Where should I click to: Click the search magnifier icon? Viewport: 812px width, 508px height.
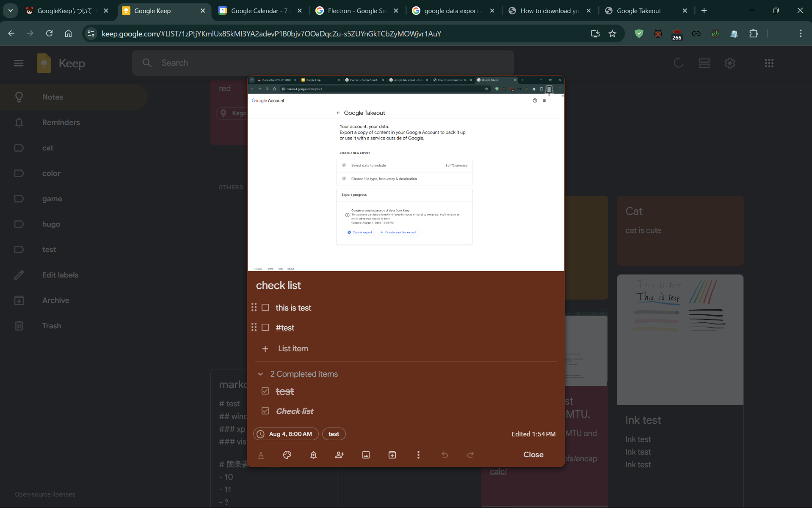click(x=147, y=63)
